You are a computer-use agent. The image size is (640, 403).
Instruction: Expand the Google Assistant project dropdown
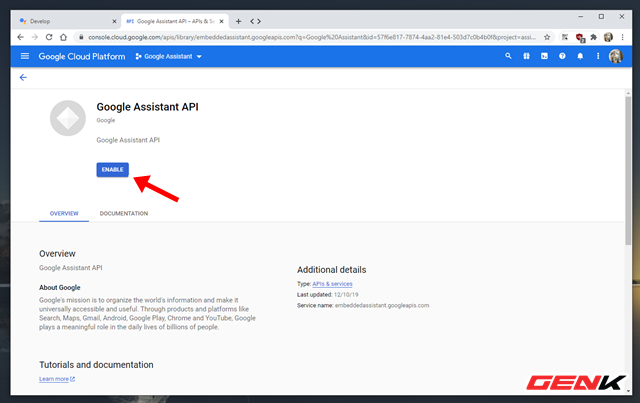169,56
